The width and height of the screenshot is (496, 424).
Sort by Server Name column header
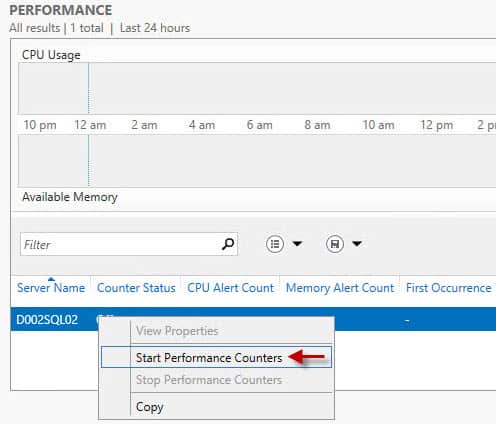51,288
